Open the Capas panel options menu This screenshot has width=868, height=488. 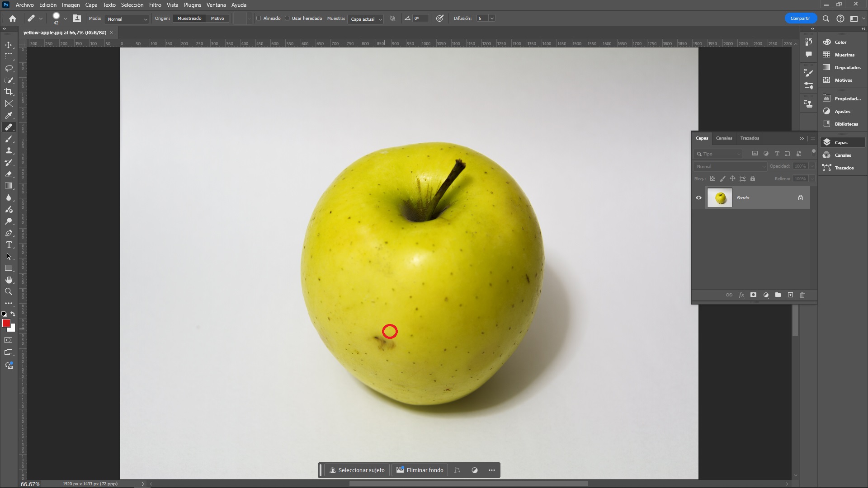tap(813, 139)
